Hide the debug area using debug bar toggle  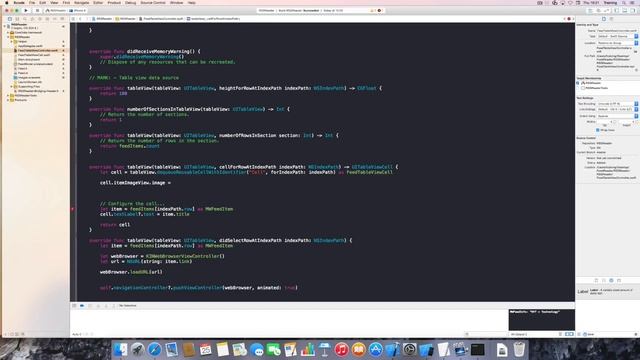pos(74,305)
